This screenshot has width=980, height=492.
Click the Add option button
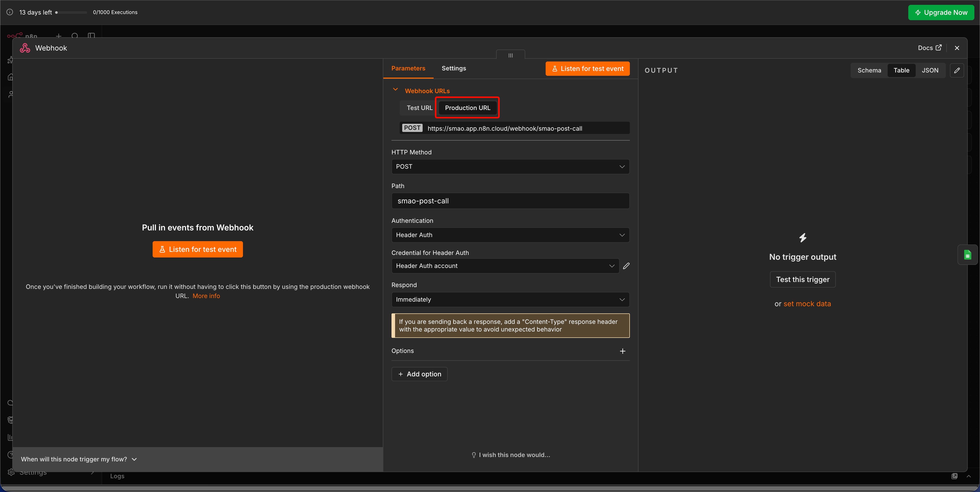[419, 374]
